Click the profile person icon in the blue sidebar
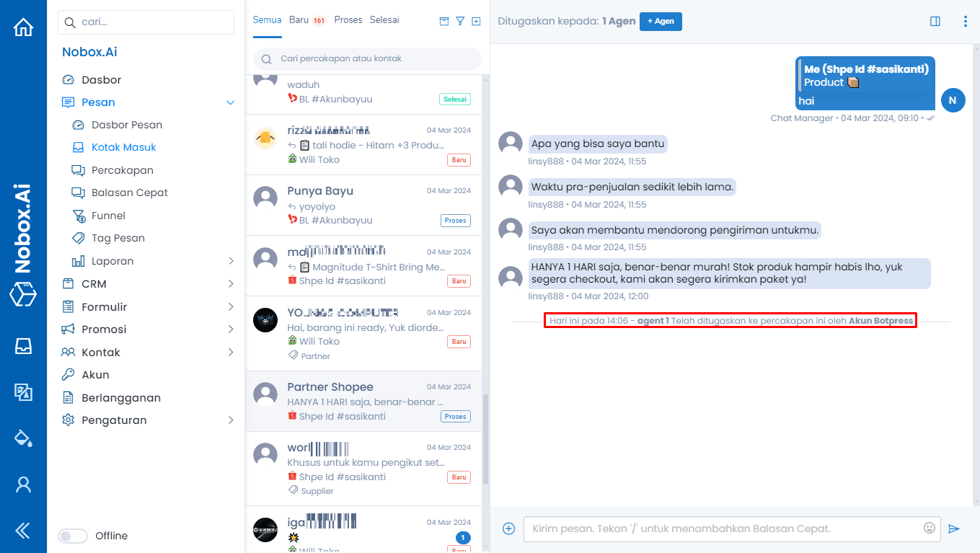 pos(23,485)
